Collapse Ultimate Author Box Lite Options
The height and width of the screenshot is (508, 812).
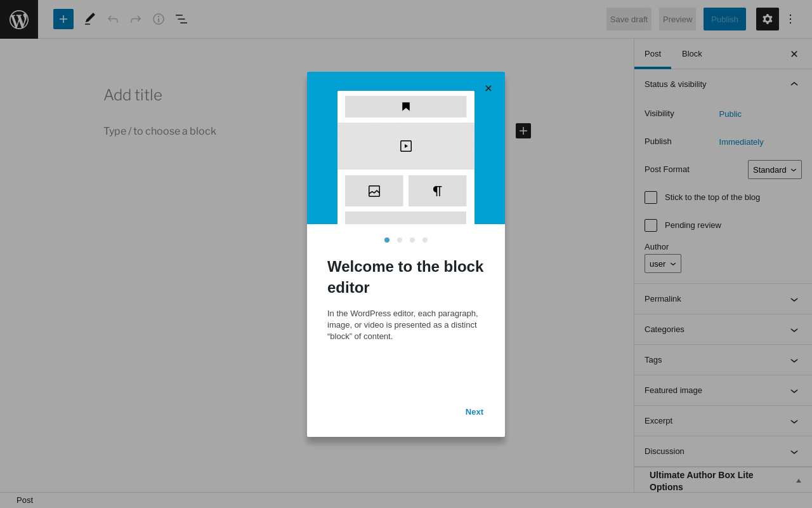(x=799, y=481)
